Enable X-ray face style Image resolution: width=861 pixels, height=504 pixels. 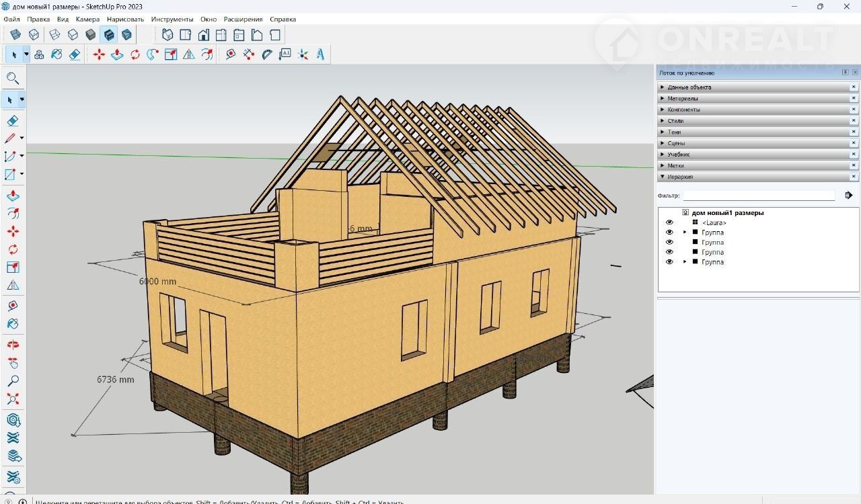click(15, 35)
